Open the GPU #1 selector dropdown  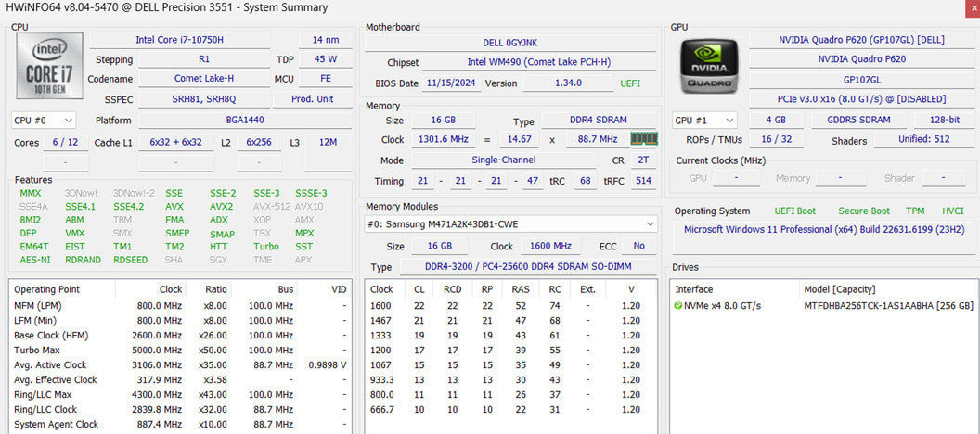coord(705,120)
